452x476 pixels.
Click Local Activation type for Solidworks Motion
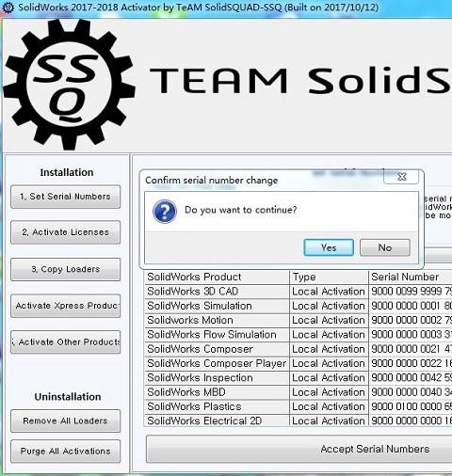(329, 320)
